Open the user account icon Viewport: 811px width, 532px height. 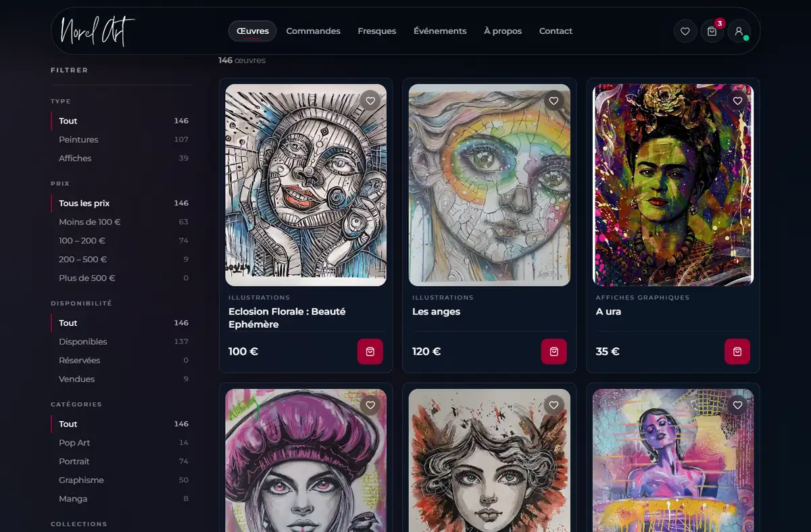[x=739, y=31]
